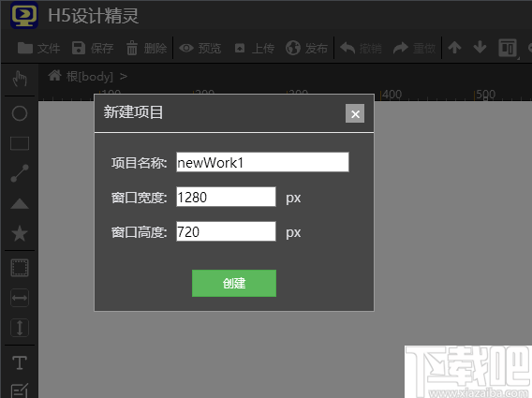Select the rectangle shape tool
This screenshot has height=398, width=532.
click(20, 143)
